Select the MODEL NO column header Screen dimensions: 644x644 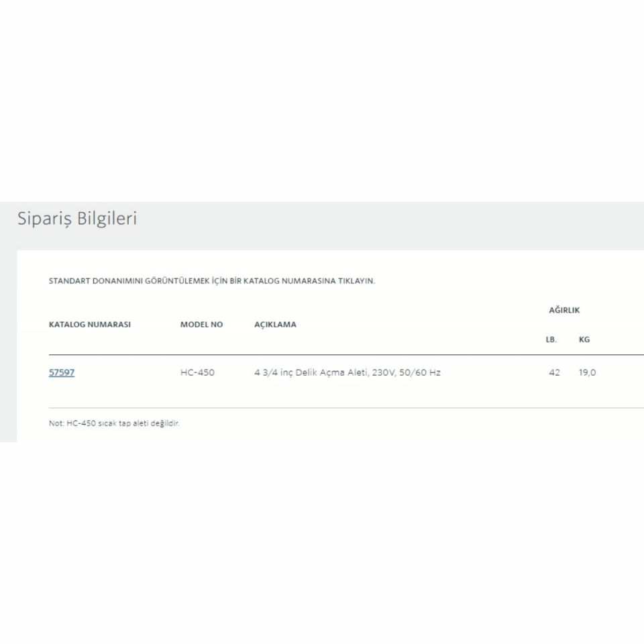point(201,325)
